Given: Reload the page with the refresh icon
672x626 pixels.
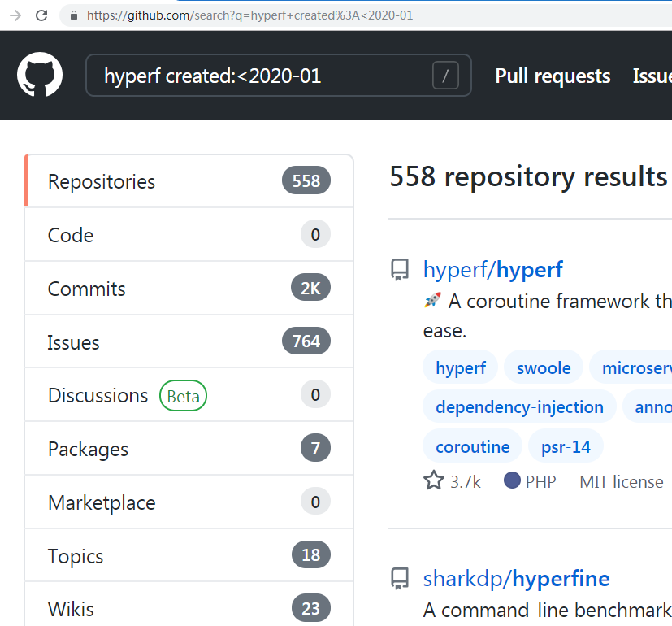Looking at the screenshot, I should tap(41, 15).
